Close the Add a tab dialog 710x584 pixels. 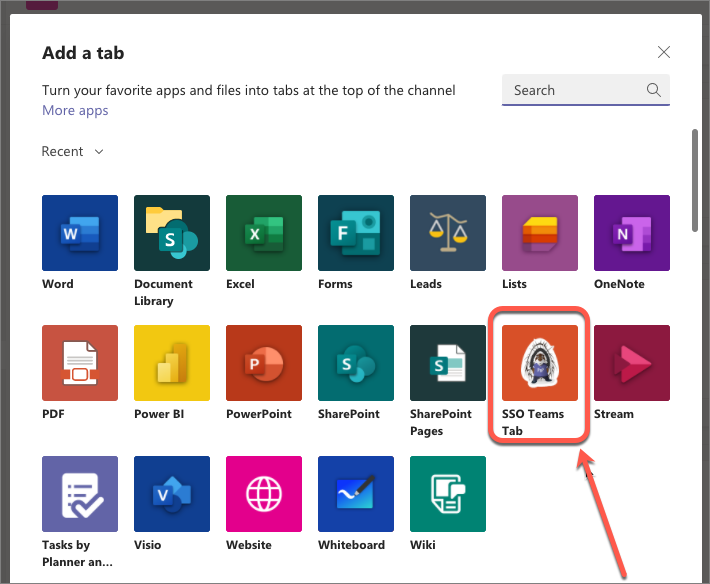(x=663, y=52)
